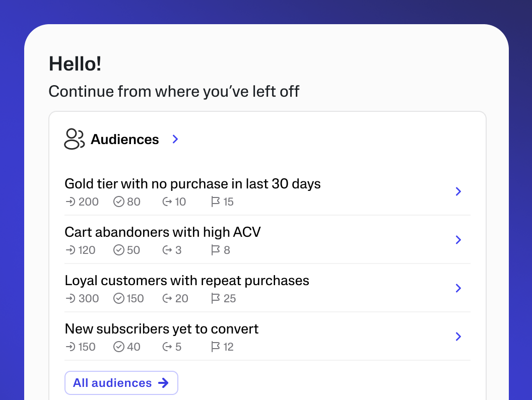Image resolution: width=532 pixels, height=400 pixels.
Task: Select Loyal customers with repeat purchases
Action: [x=187, y=281]
